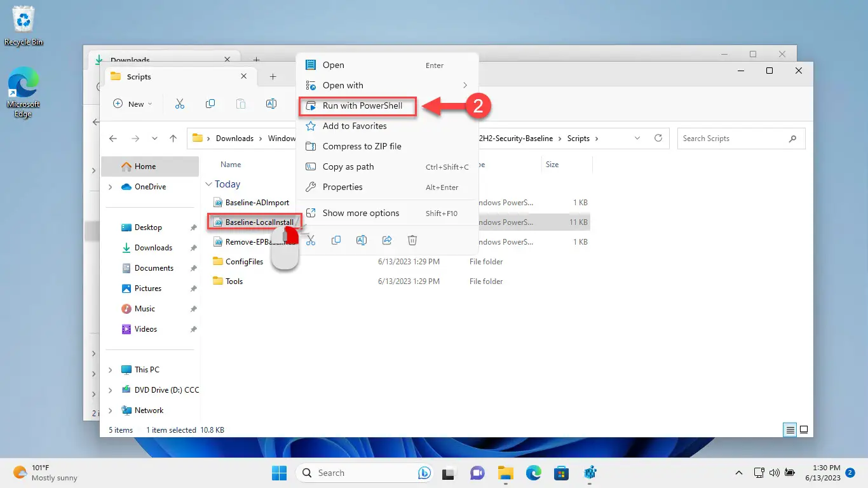Select Add to Favorites option

coord(387,126)
